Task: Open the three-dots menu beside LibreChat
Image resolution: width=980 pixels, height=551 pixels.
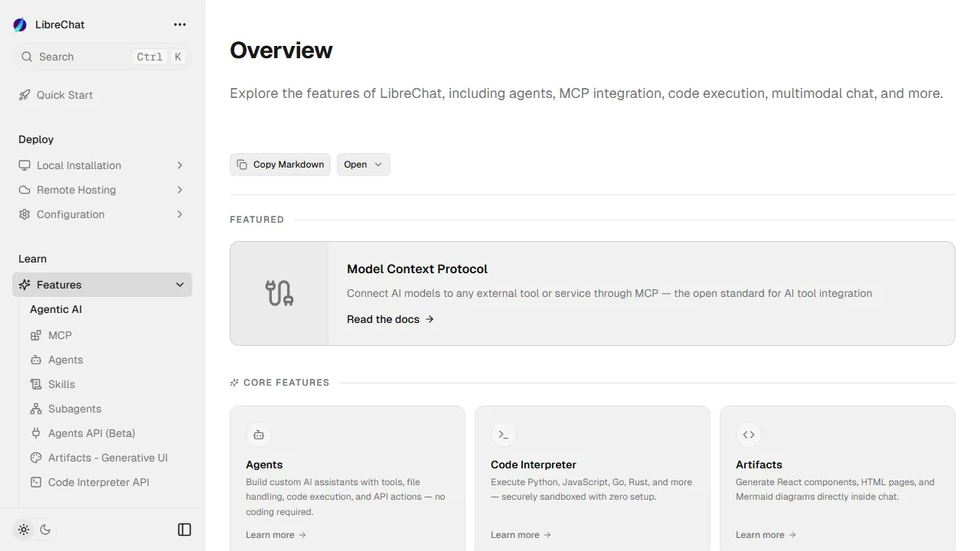Action: click(x=180, y=24)
